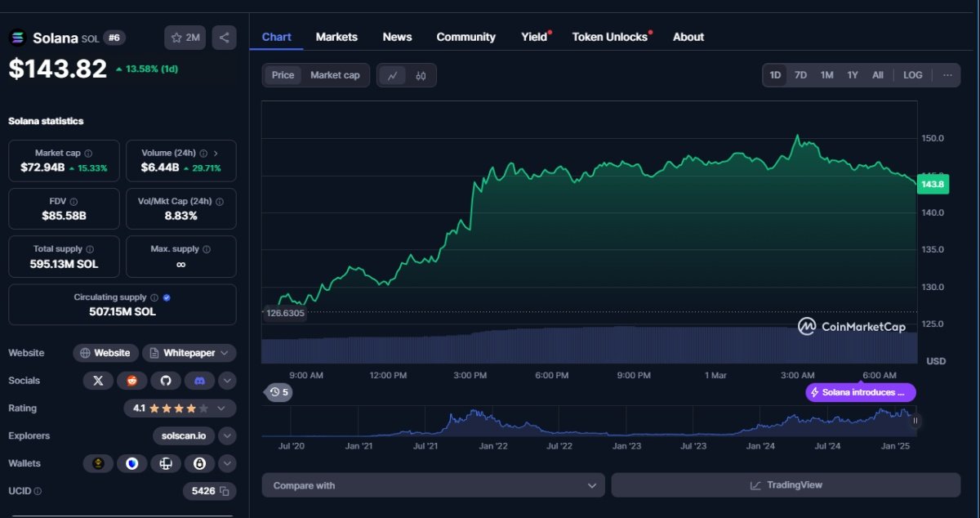Click the blue shield wallet icon
The height and width of the screenshot is (518, 980).
click(x=132, y=464)
